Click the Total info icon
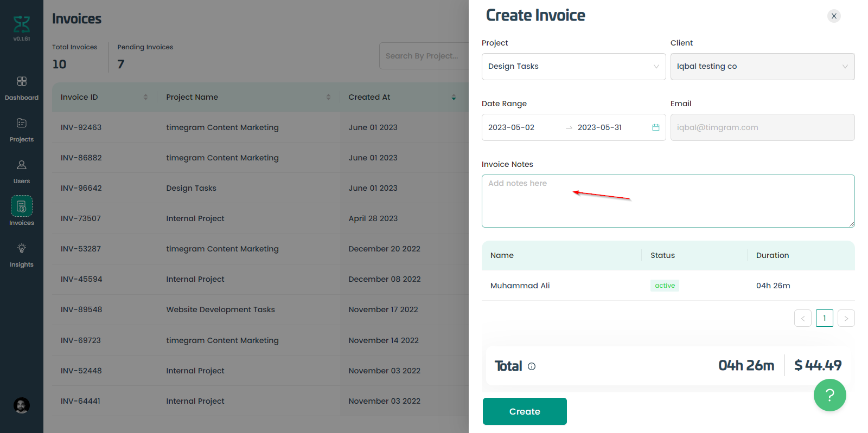The height and width of the screenshot is (433, 868). (x=532, y=366)
